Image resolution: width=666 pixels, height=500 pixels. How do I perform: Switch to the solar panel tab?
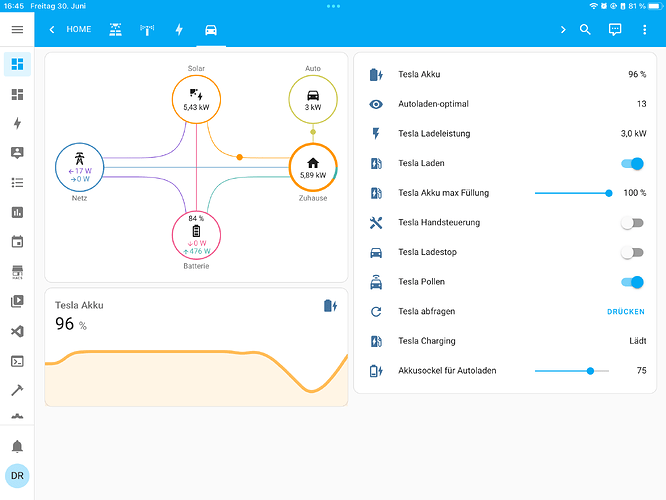click(x=116, y=29)
